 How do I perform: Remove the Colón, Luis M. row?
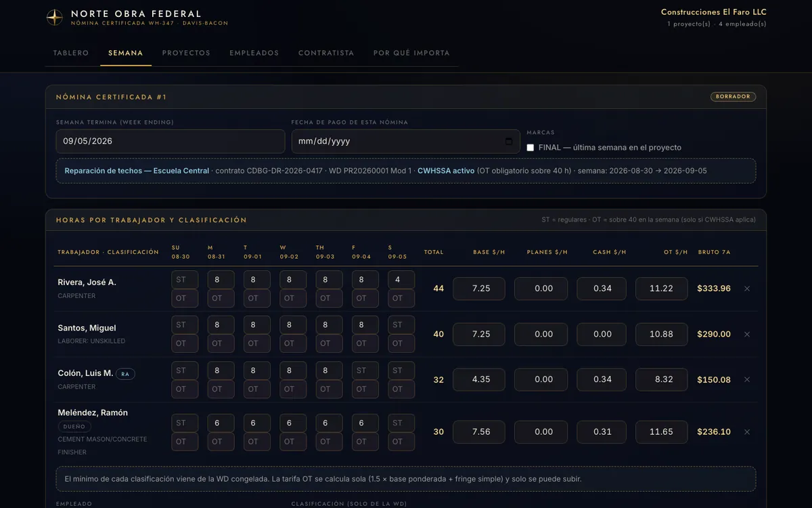747,379
